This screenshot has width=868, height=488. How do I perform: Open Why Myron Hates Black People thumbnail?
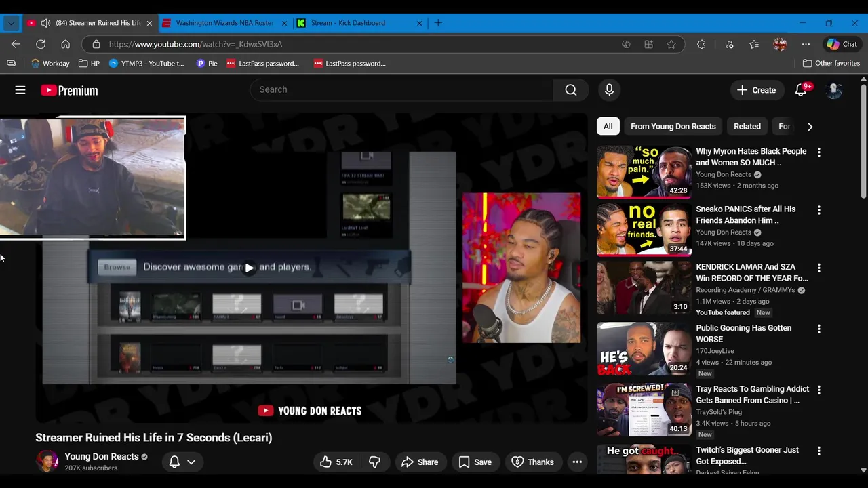coord(644,171)
